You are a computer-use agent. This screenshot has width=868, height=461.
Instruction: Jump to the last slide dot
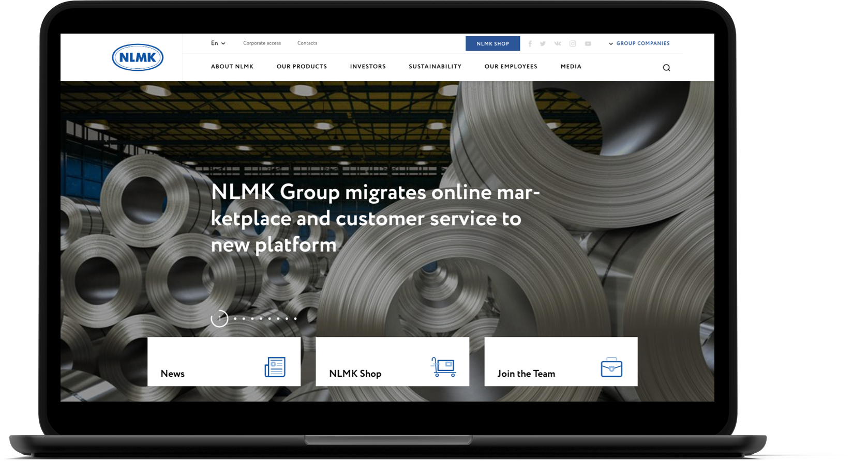(x=295, y=318)
